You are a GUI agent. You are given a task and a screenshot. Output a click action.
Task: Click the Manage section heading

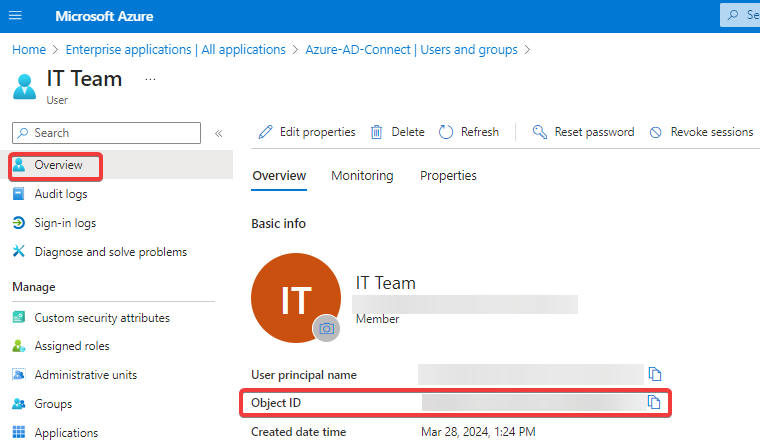(34, 287)
